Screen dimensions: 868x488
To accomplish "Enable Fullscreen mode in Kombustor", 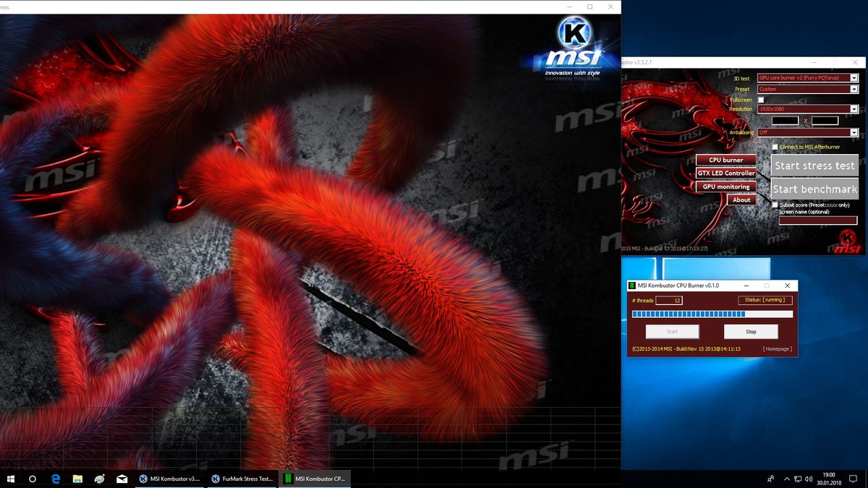I will (x=759, y=99).
